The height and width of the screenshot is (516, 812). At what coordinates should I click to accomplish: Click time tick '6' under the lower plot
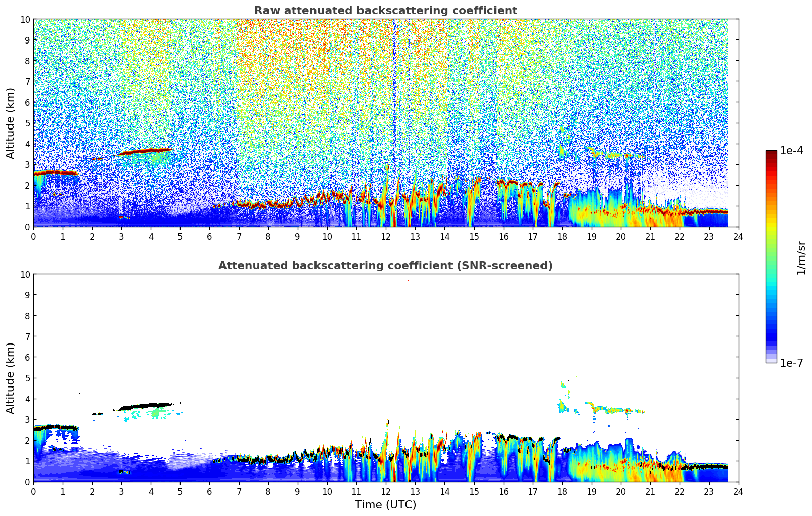210,491
